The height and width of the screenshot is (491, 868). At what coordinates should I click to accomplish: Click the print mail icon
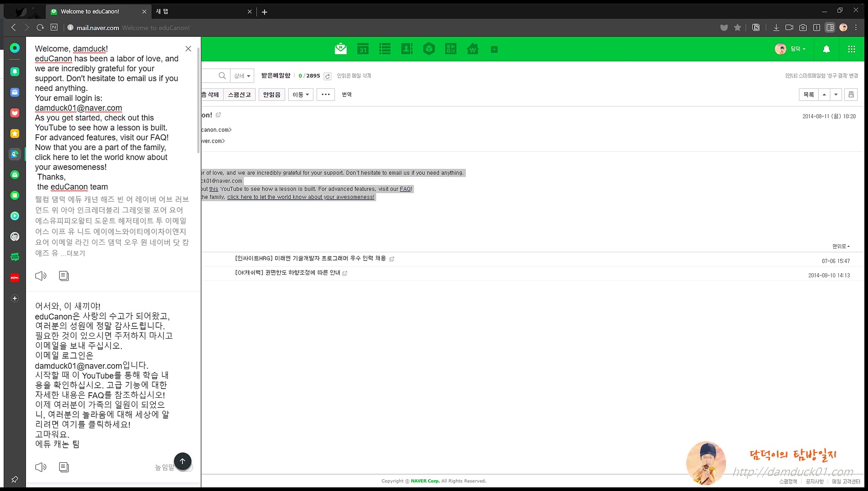pyautogui.click(x=851, y=95)
